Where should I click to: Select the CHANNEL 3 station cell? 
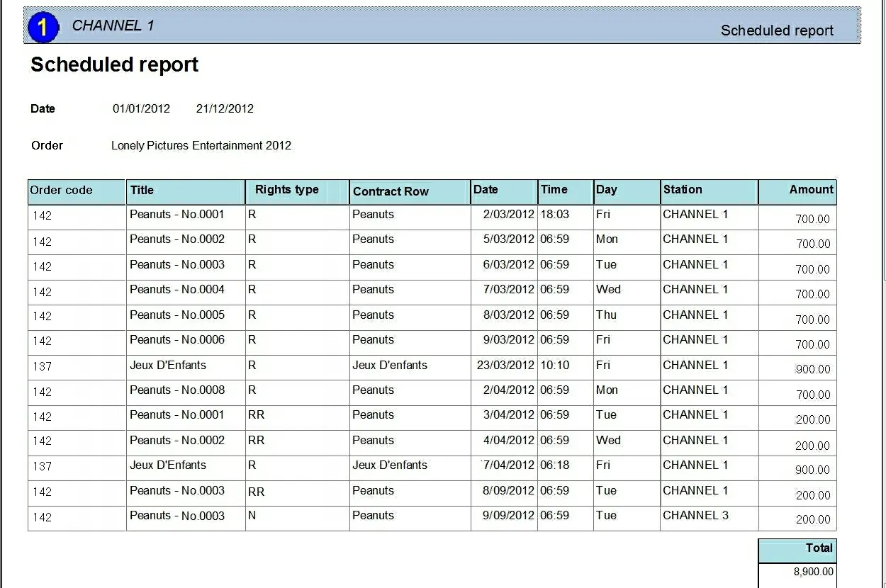coord(695,516)
